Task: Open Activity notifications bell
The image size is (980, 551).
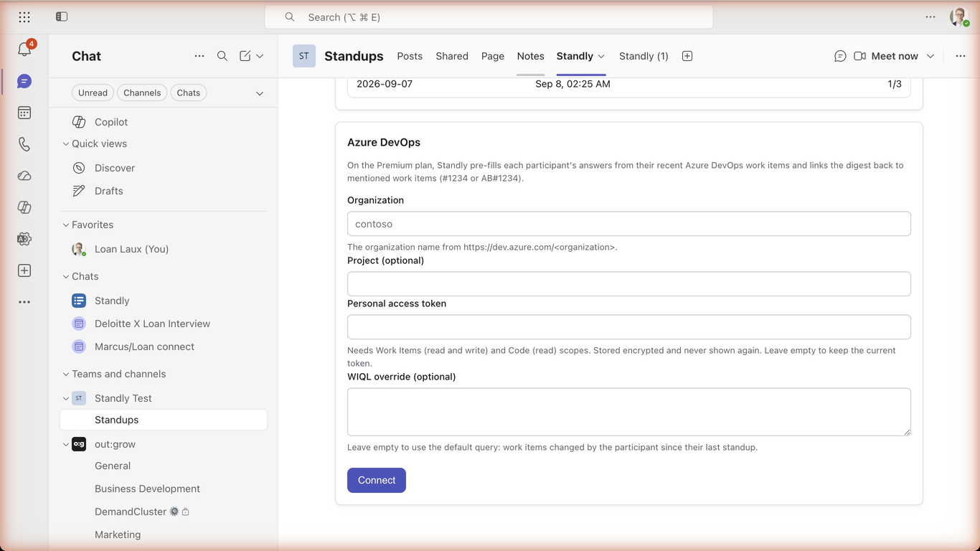Action: click(x=24, y=50)
